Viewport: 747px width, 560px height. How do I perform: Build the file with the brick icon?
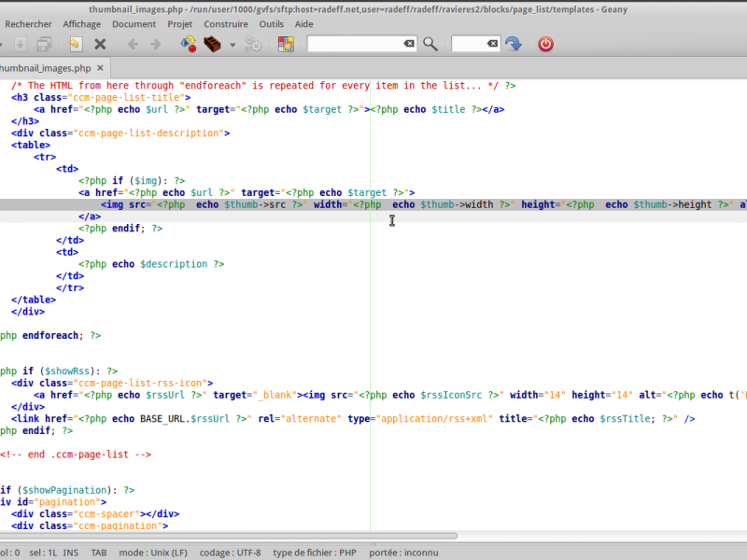click(x=213, y=44)
